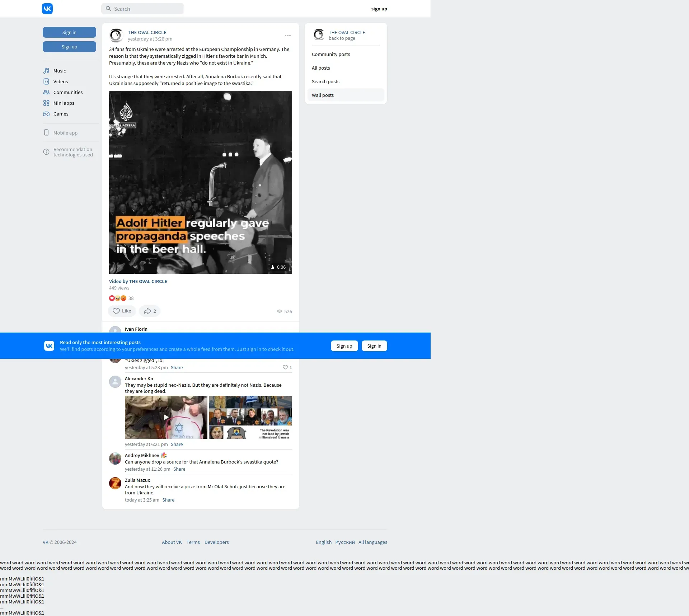Open Communities from the sidebar

click(x=68, y=92)
